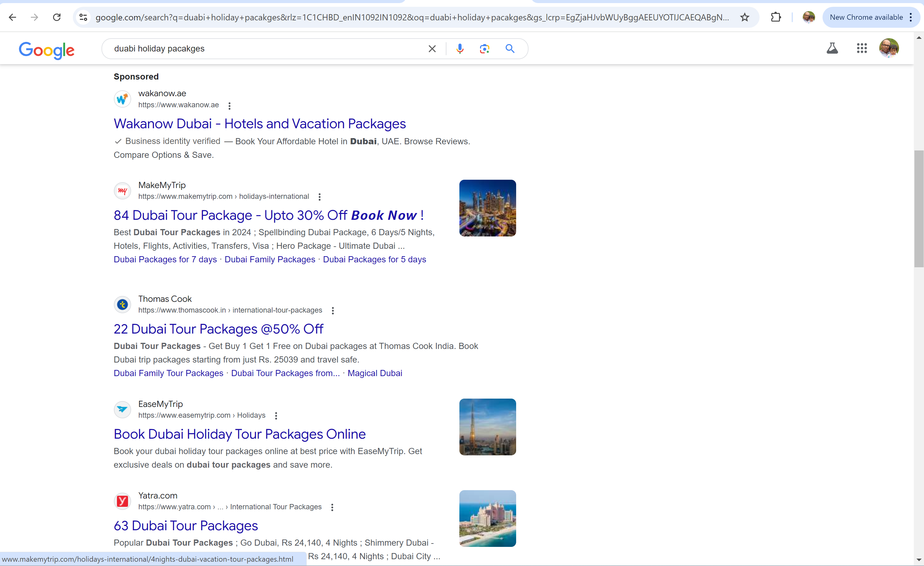Open Dubai Family Packages sitelink
Image resolution: width=924 pixels, height=566 pixels.
click(270, 259)
